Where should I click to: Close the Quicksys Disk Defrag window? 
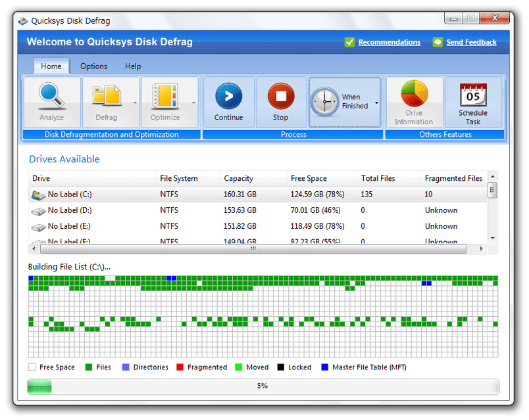point(495,18)
